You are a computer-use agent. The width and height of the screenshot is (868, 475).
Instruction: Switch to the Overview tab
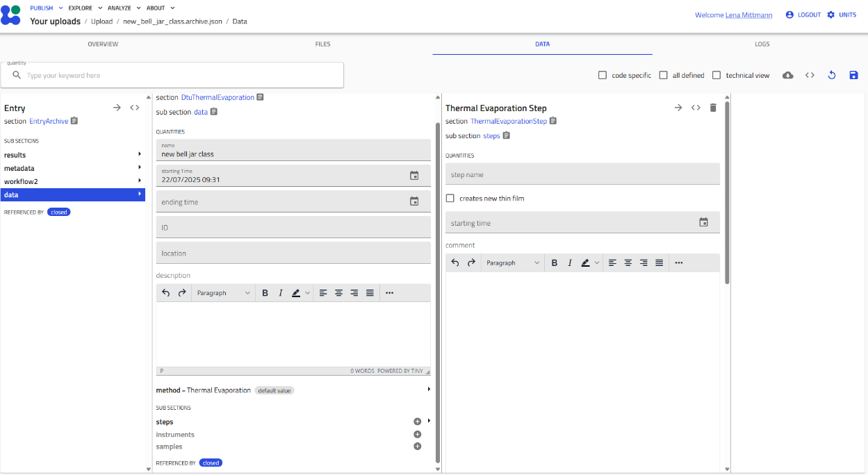(103, 44)
